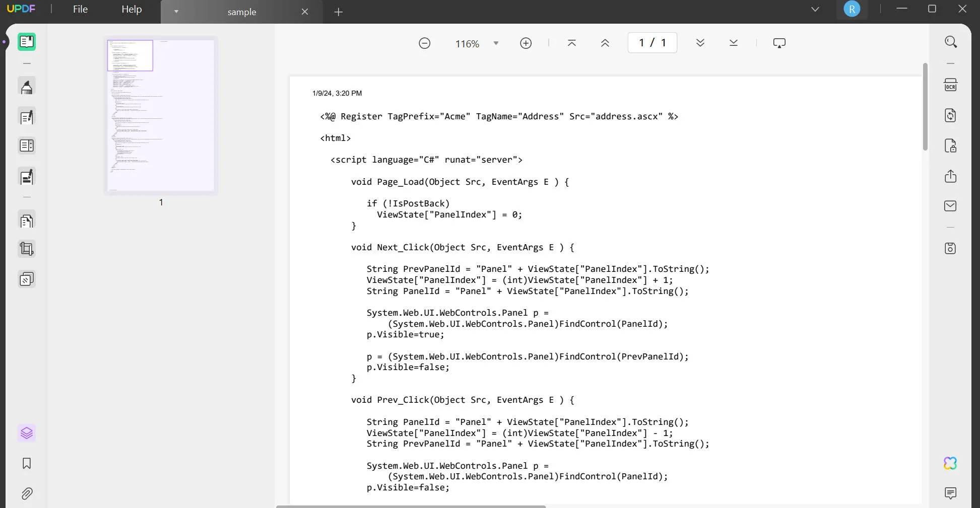The width and height of the screenshot is (980, 508).
Task: Start presentation slideshow mode
Action: 779,43
